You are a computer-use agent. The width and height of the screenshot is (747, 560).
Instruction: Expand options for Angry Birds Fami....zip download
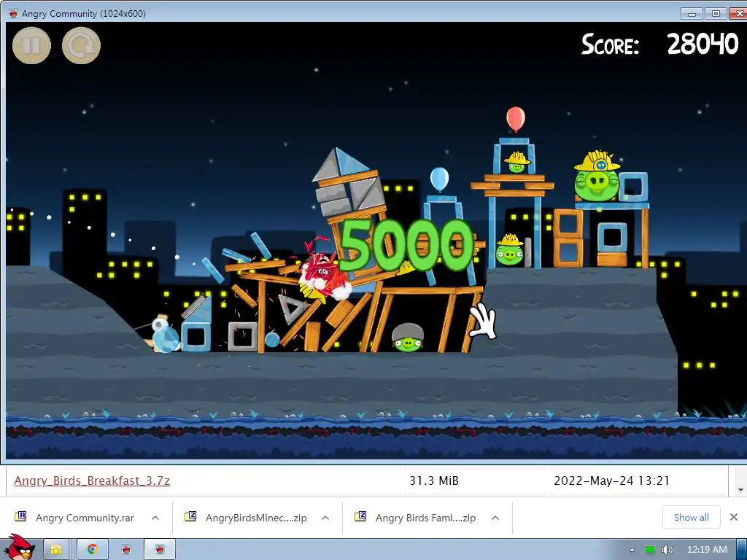coord(495,518)
